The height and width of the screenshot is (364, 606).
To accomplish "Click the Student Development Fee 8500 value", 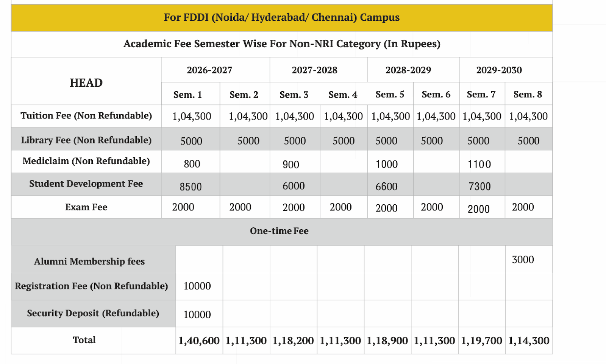I will coord(191,187).
